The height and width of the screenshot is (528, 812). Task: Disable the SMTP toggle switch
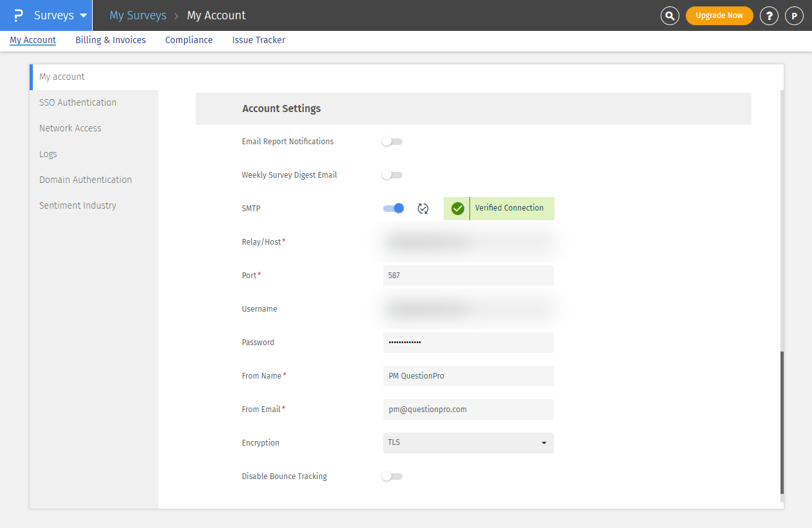(x=393, y=208)
